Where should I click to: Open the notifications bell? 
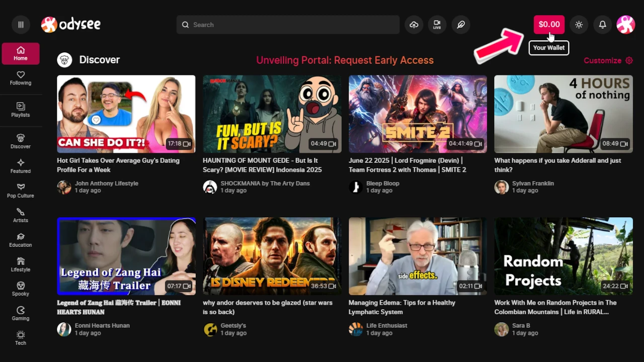[x=602, y=25]
